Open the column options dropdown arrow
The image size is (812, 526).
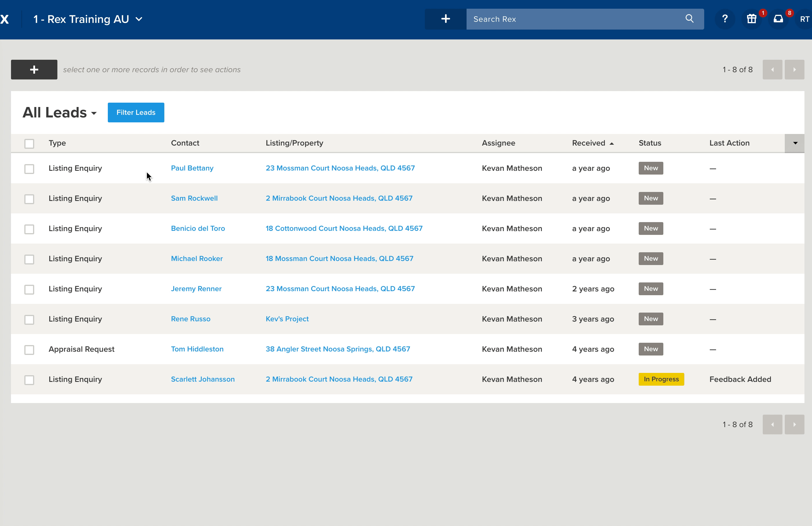(795, 143)
